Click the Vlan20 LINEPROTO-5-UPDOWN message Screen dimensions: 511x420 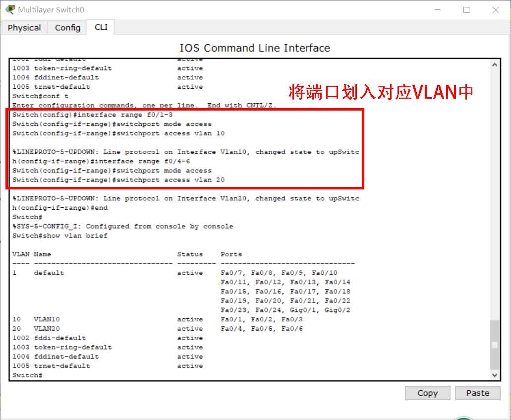pyautogui.click(x=186, y=198)
